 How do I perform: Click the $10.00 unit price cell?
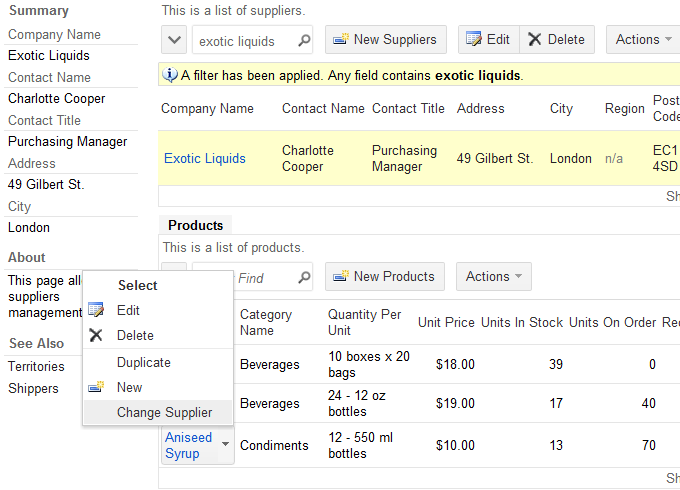[455, 445]
